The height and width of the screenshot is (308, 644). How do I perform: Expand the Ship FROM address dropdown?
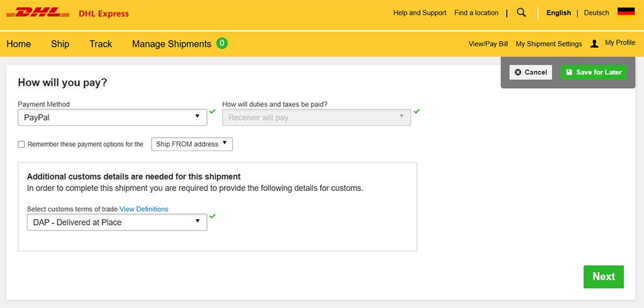click(x=192, y=144)
